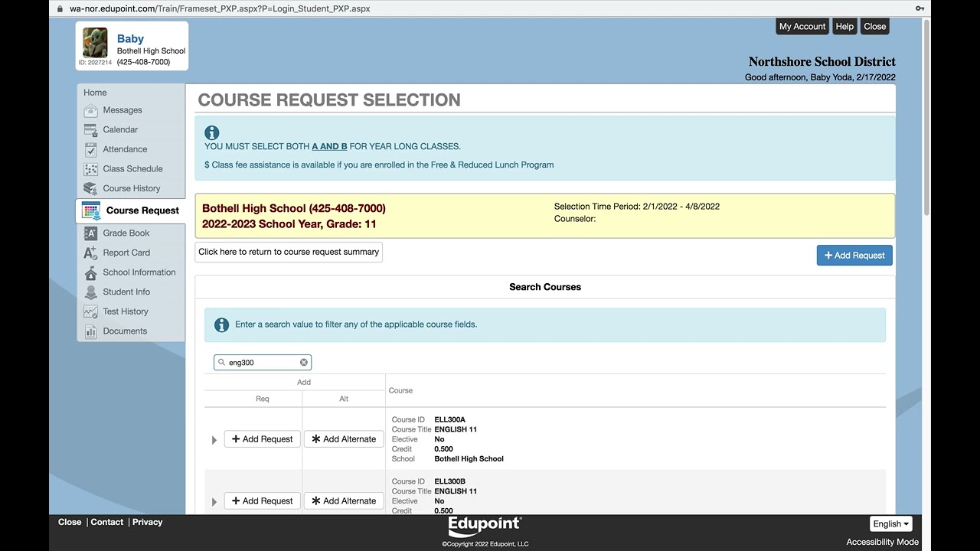The image size is (980, 551).
Task: Open the Calendar page
Action: pyautogui.click(x=120, y=130)
